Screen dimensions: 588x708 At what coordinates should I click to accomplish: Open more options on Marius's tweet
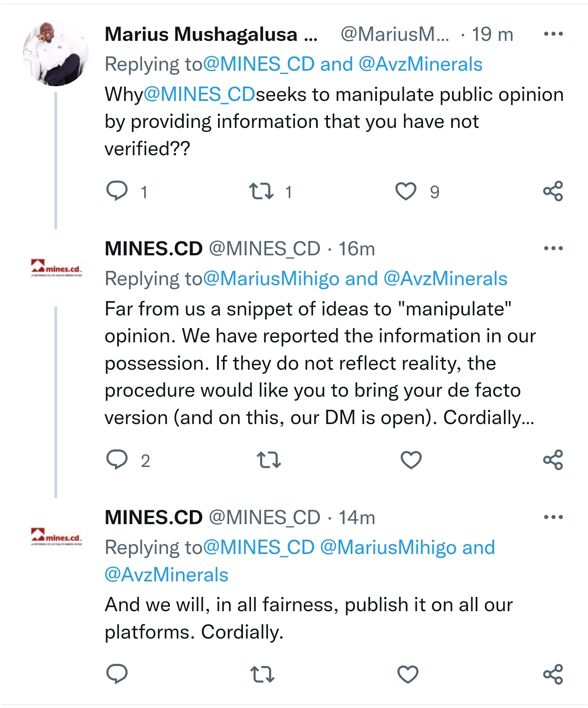553,34
